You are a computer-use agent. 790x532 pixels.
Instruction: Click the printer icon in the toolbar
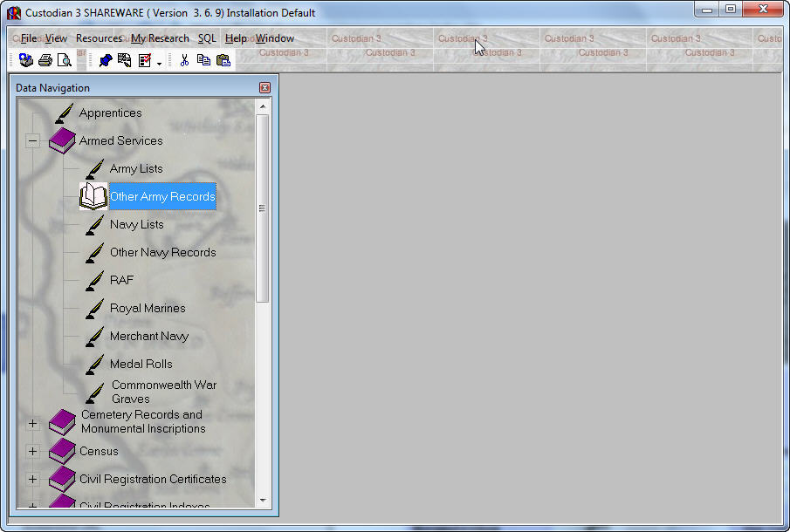[x=45, y=60]
